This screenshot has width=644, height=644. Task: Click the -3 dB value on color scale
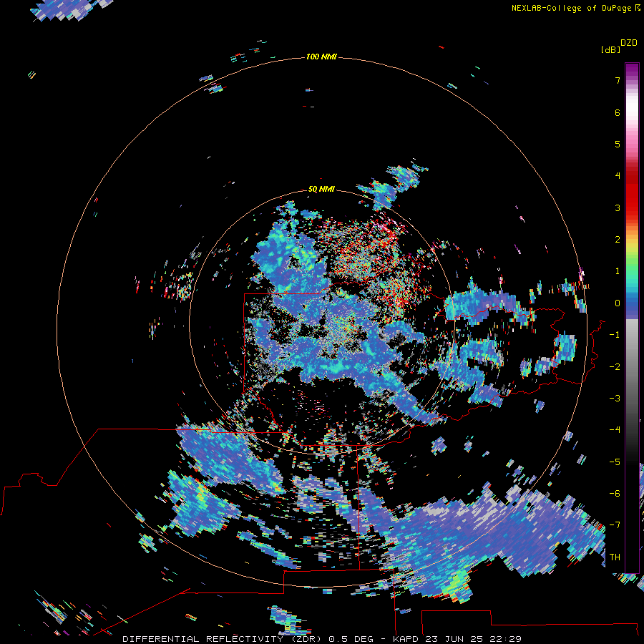tap(615, 399)
